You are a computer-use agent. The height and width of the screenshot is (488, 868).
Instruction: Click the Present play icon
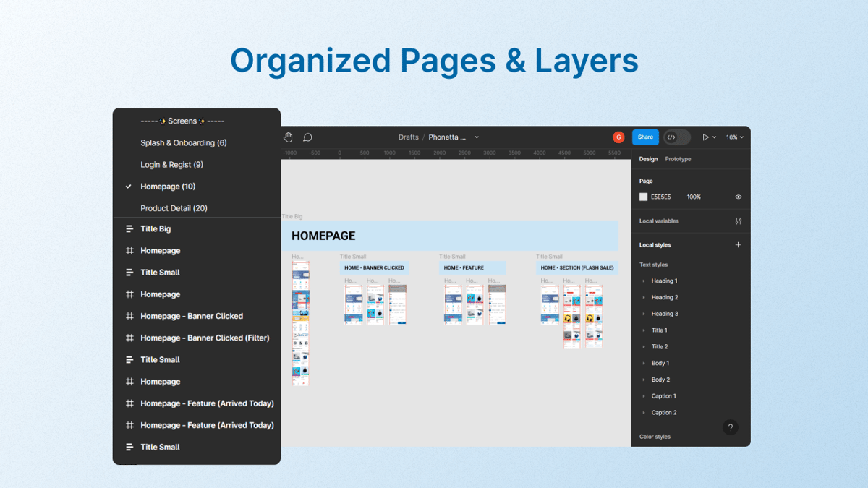pos(707,137)
